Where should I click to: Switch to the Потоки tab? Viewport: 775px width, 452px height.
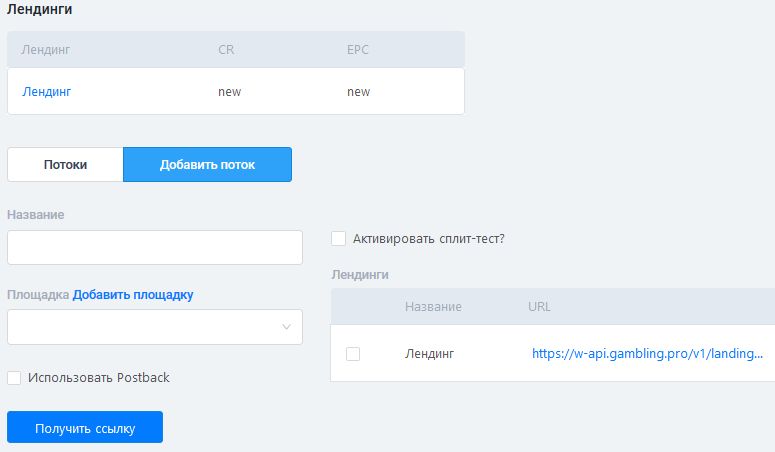pos(65,165)
